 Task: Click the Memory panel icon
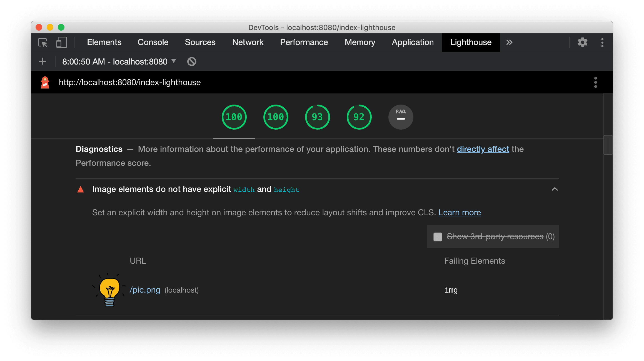click(x=360, y=43)
